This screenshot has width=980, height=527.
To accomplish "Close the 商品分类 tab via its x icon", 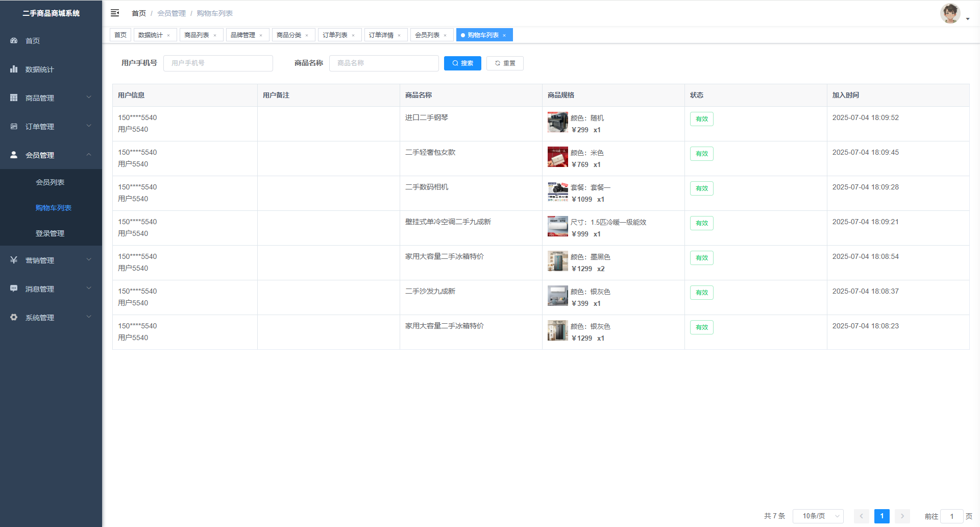I will (307, 35).
